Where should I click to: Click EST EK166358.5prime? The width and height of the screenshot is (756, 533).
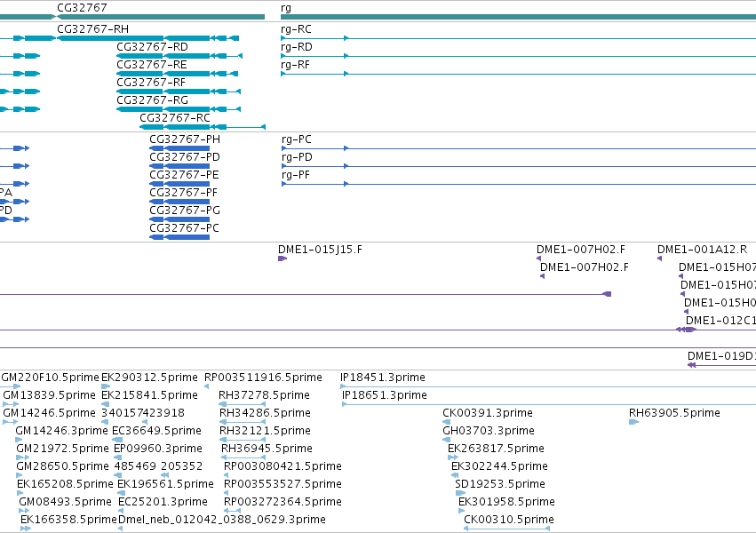point(68,520)
